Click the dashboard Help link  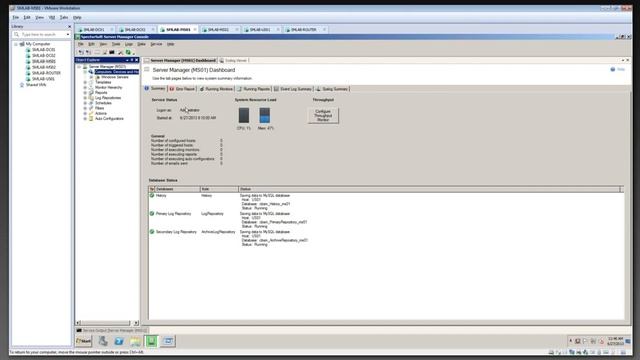618,69
